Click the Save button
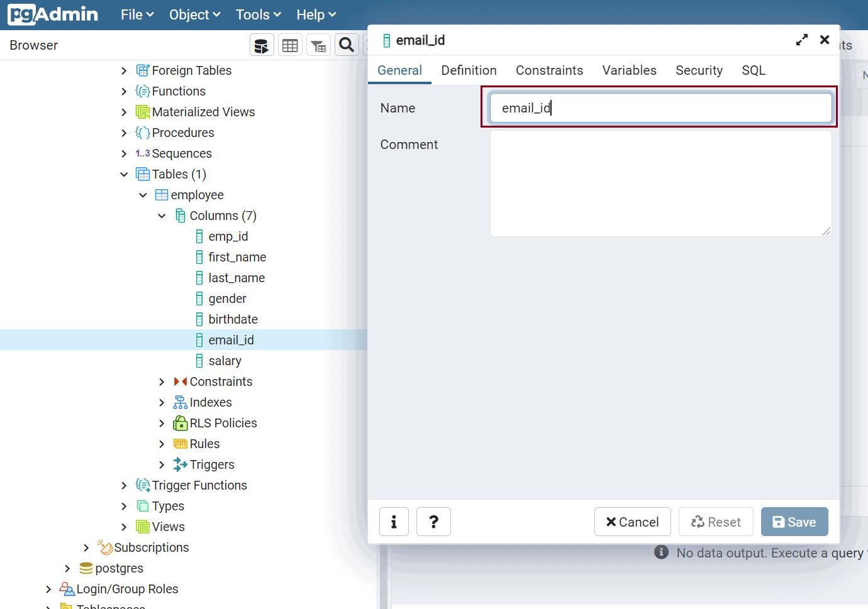The height and width of the screenshot is (609, 868). [x=794, y=522]
